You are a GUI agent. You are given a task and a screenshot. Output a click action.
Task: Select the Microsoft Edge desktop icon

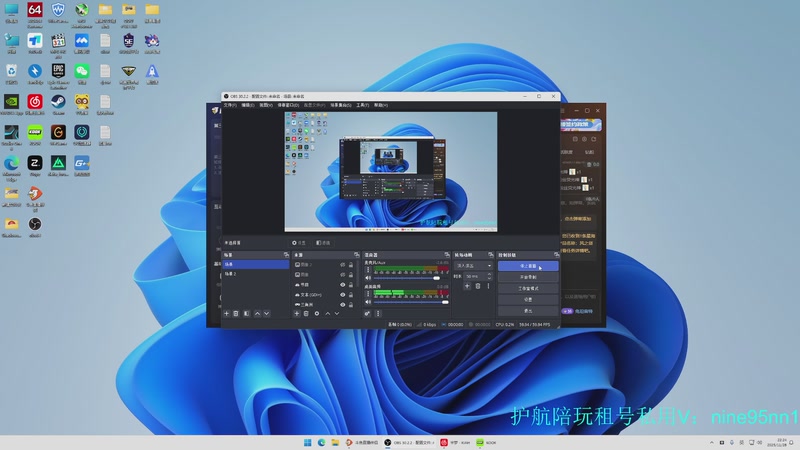coord(11,168)
